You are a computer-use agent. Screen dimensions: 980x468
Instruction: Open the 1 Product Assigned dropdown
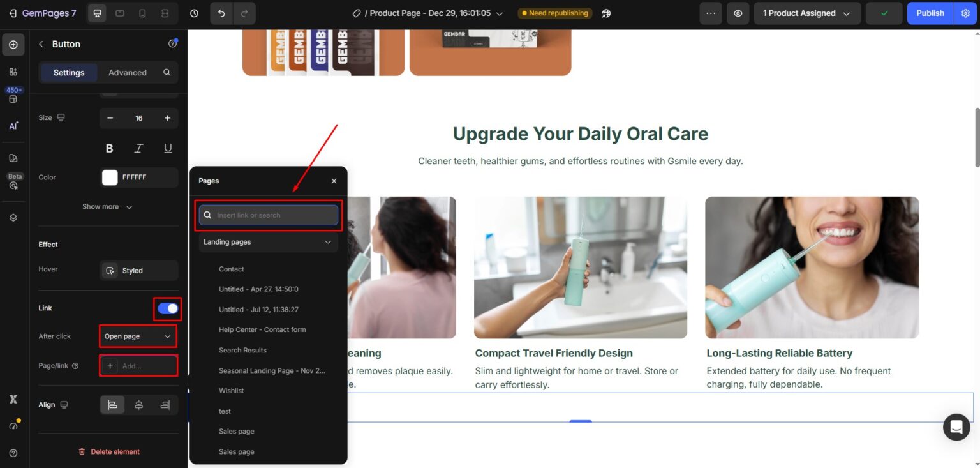pos(807,13)
